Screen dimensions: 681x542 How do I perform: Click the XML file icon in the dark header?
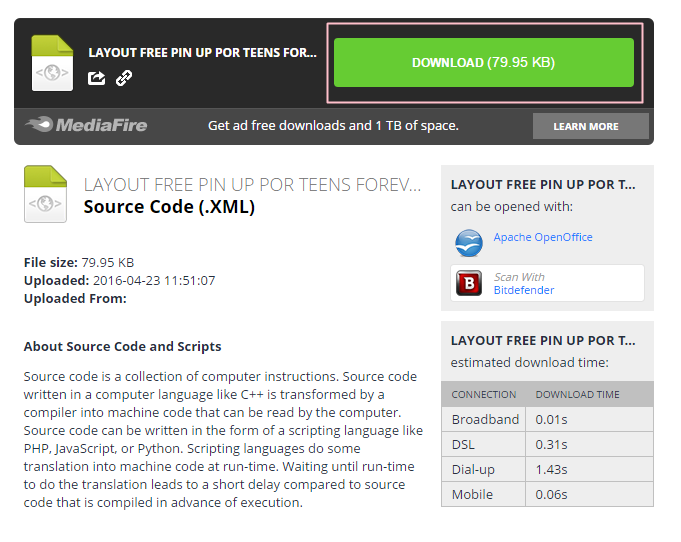(x=52, y=63)
